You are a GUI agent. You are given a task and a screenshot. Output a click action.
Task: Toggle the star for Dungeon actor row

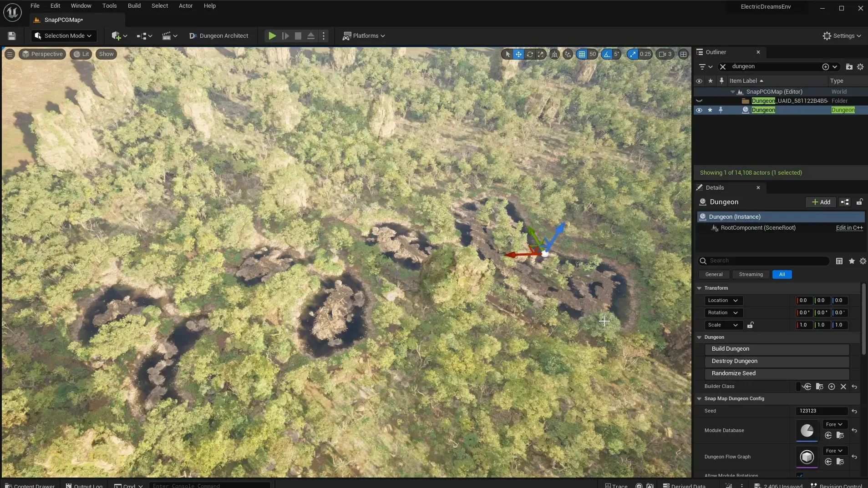(710, 110)
